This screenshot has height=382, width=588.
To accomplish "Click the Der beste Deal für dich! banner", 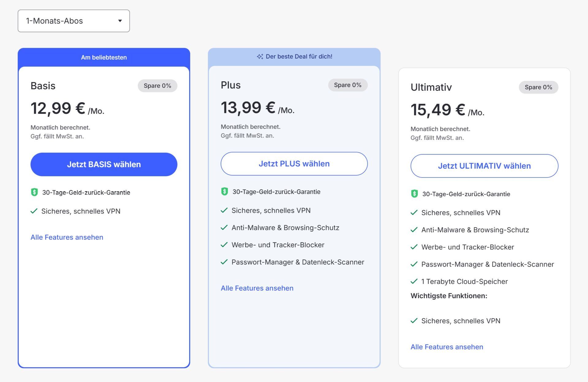I will (294, 57).
